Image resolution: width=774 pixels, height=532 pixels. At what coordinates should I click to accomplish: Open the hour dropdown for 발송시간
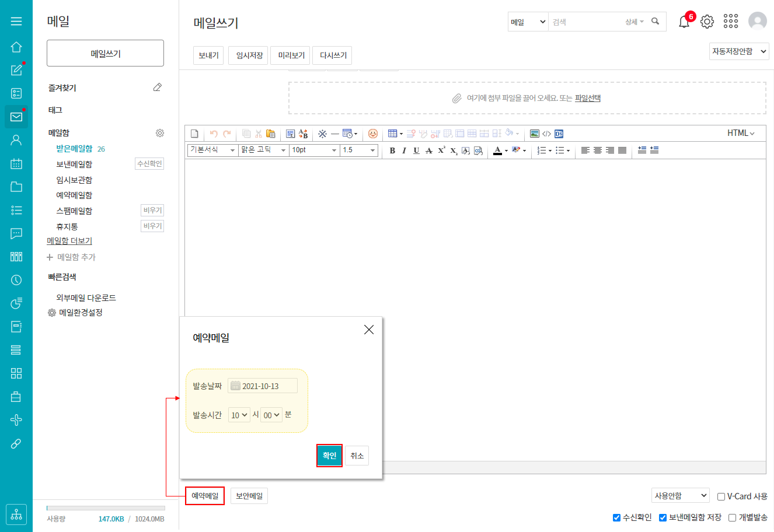pyautogui.click(x=239, y=415)
